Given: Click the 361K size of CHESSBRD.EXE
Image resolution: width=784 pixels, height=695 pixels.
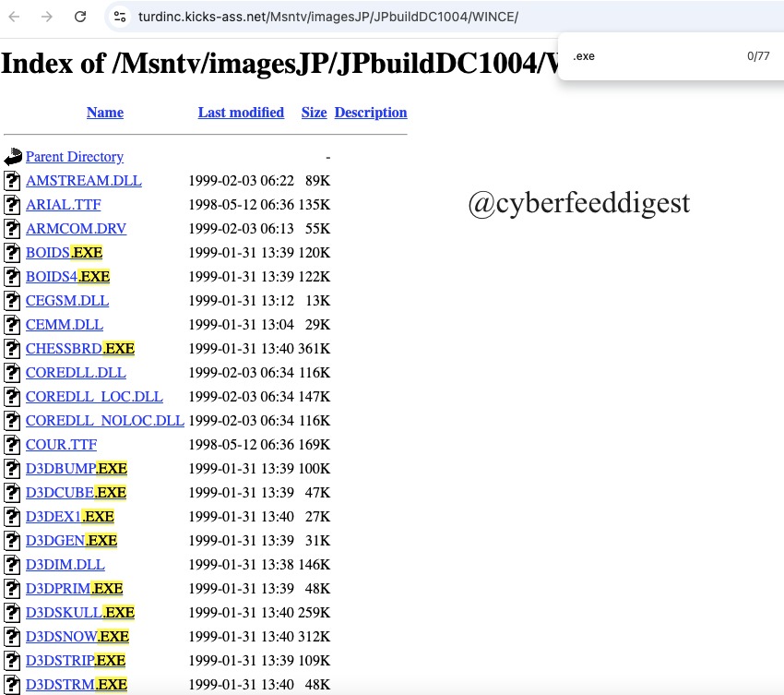Looking at the screenshot, I should [315, 349].
